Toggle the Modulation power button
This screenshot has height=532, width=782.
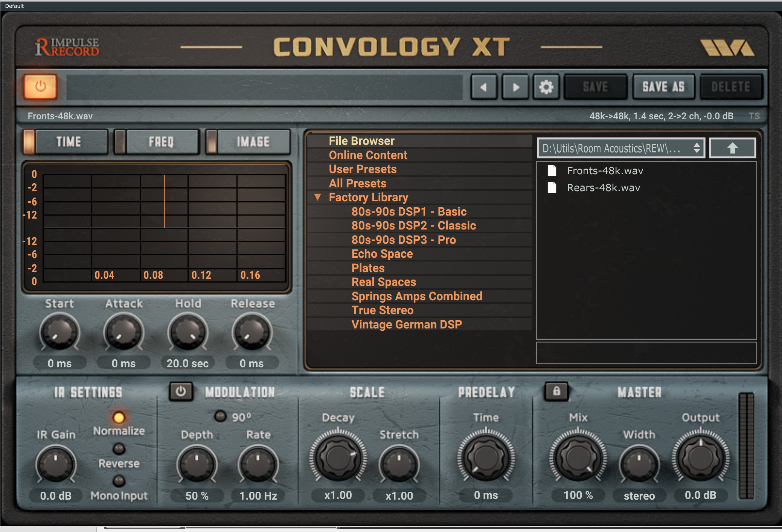point(181,391)
